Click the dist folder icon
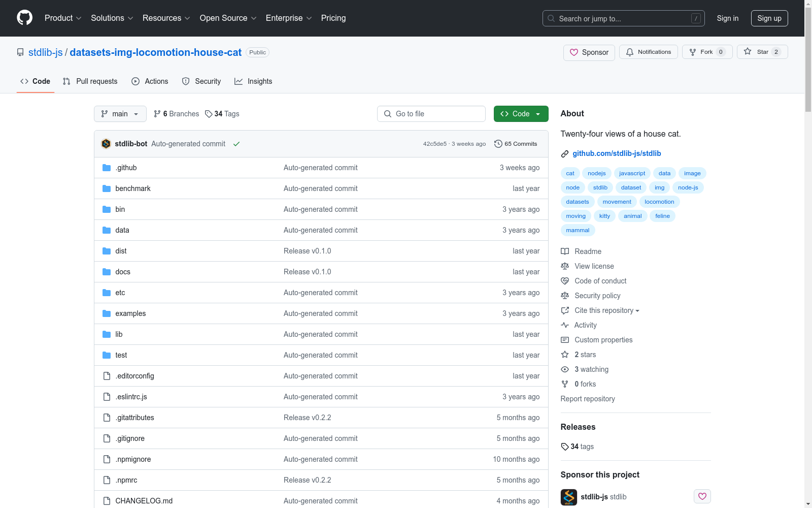Viewport: 812px width, 508px height. (107, 251)
